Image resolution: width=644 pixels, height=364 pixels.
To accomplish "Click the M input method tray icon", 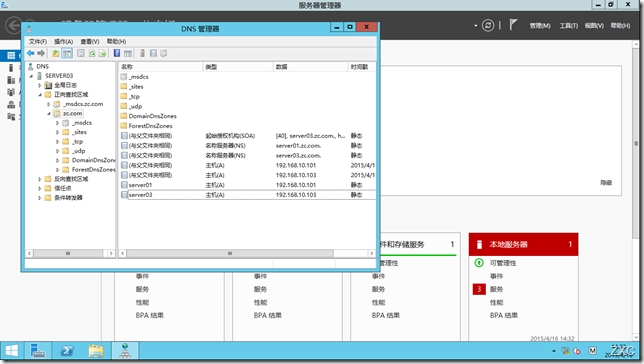I will pyautogui.click(x=592, y=350).
